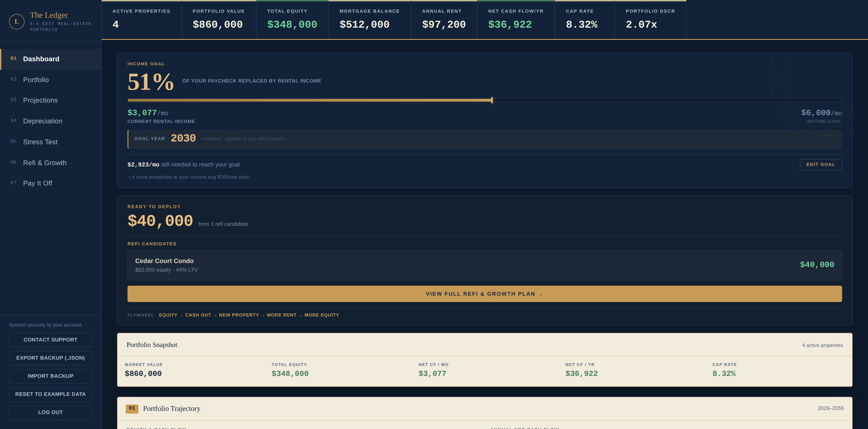This screenshot has height=429, width=868.
Task: View the full Refi & Growth plan
Action: click(485, 294)
